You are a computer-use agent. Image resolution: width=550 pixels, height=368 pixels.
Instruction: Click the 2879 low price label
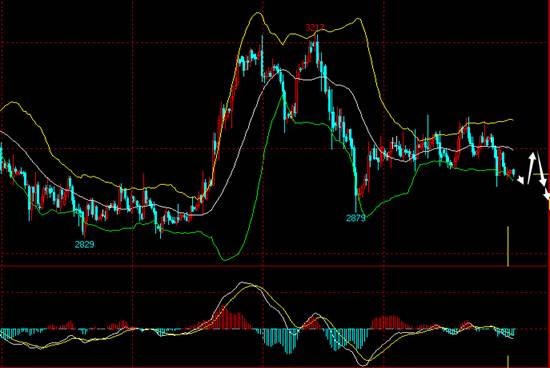pos(356,218)
